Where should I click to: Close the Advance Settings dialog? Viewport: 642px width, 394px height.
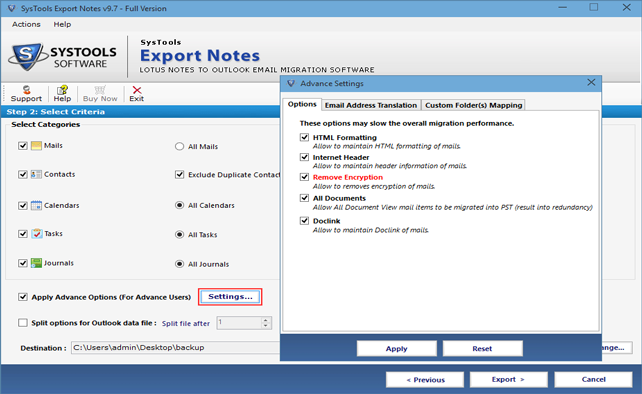pos(591,83)
